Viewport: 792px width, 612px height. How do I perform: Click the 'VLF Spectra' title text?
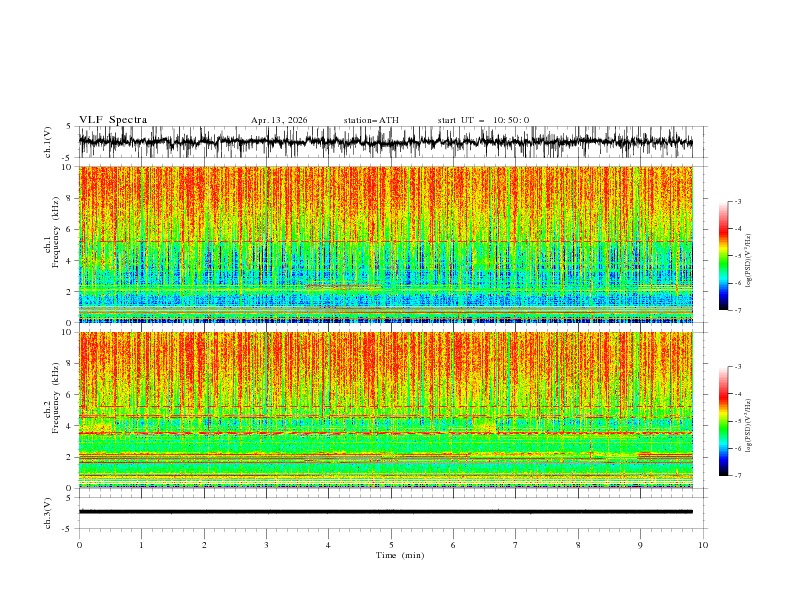point(113,120)
